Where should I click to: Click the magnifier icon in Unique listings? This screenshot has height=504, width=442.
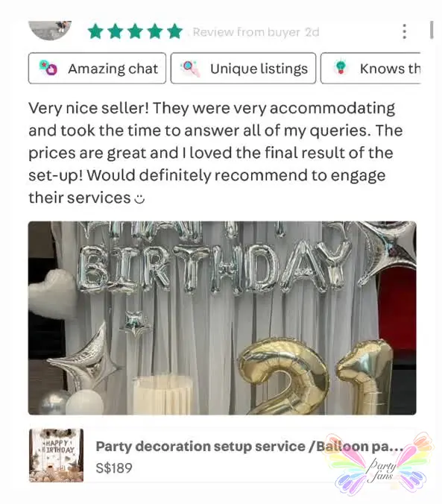point(190,68)
